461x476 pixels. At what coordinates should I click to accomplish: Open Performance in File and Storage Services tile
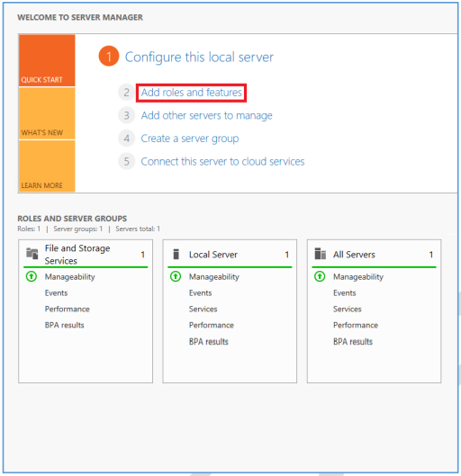click(x=68, y=309)
